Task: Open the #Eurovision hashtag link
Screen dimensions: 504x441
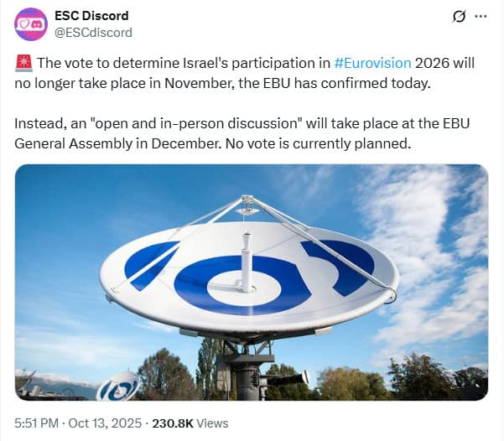Action: (x=372, y=63)
